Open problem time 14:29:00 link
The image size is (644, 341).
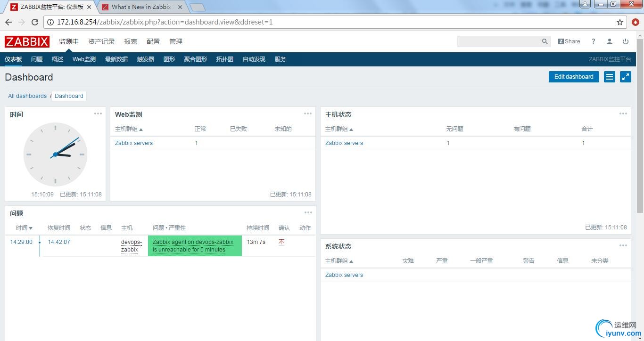[21, 242]
